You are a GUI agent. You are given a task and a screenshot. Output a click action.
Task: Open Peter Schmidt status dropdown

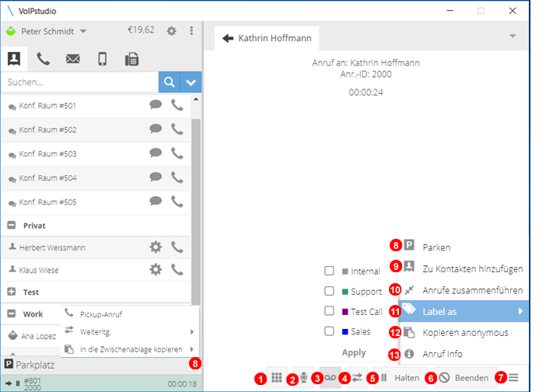tap(83, 31)
